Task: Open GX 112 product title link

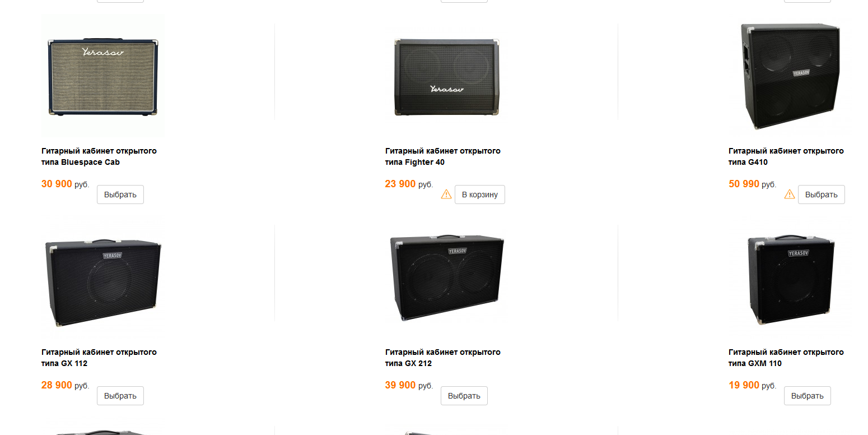Action: click(x=99, y=358)
